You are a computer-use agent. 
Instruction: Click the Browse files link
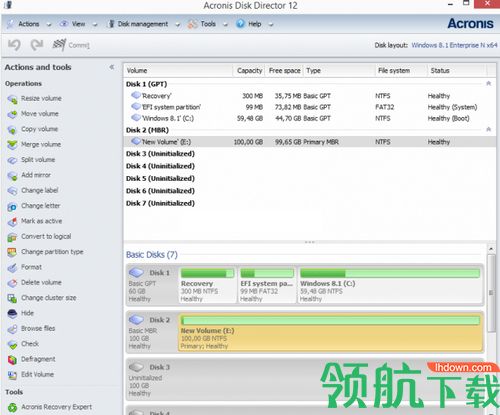coord(38,329)
